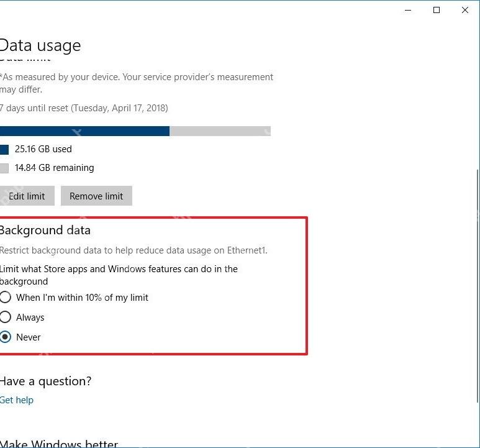Open the Edit limit dialog

pos(27,196)
